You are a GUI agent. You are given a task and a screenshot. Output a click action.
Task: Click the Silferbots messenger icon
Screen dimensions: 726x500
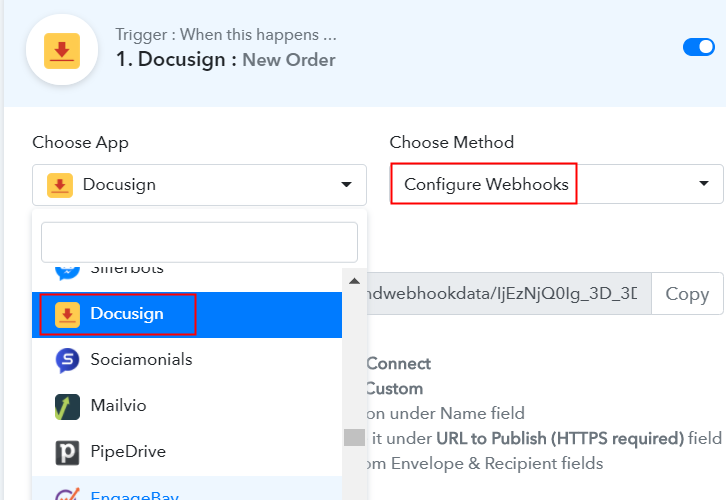(67, 272)
